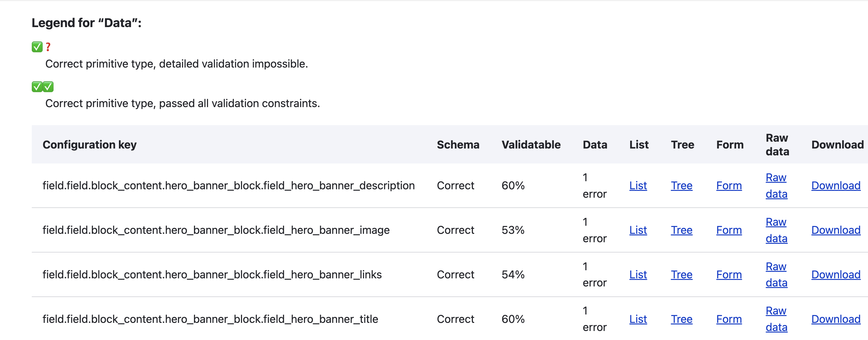This screenshot has width=868, height=340.
Task: Click the checkmark with question mark icon
Action: click(41, 47)
